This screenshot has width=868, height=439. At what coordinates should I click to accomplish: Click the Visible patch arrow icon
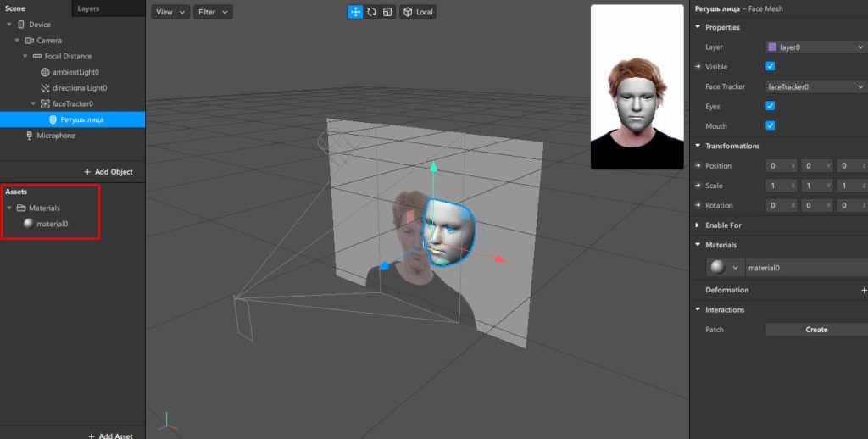698,66
